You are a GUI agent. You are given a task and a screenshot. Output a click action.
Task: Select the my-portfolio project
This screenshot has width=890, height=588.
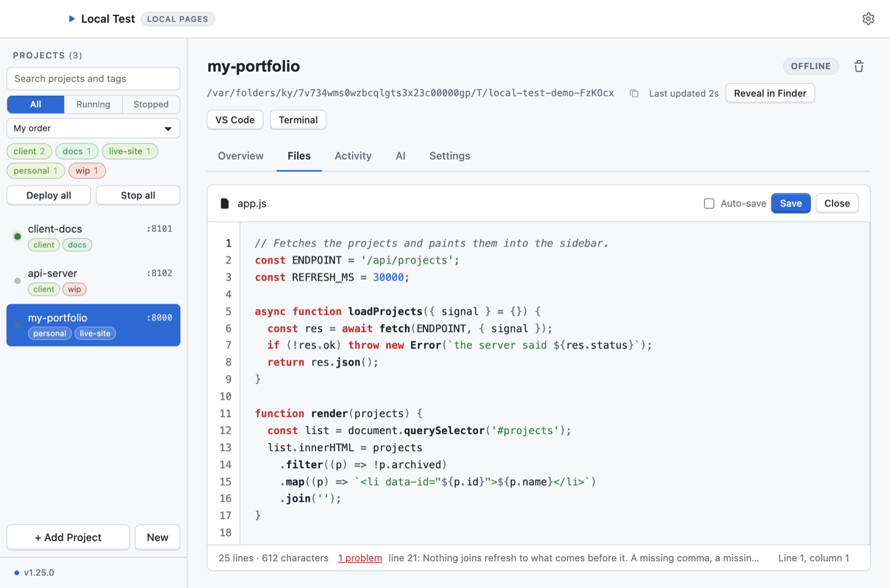93,325
